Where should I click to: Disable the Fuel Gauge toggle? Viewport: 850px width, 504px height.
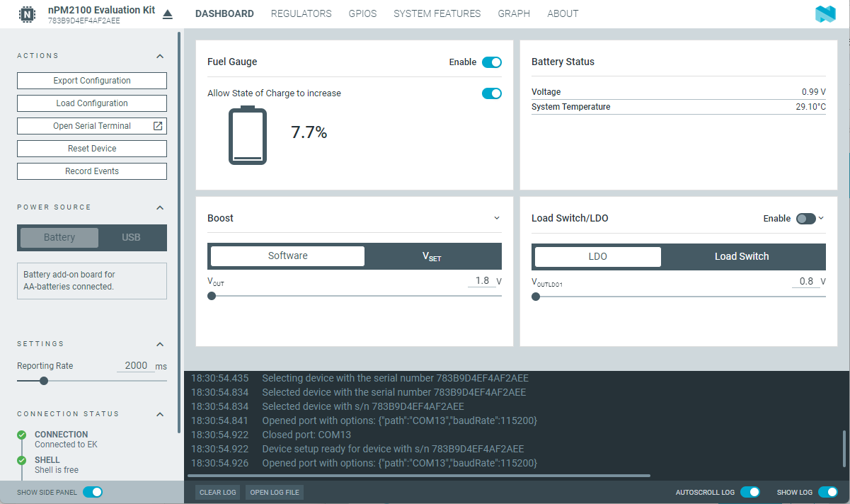492,62
